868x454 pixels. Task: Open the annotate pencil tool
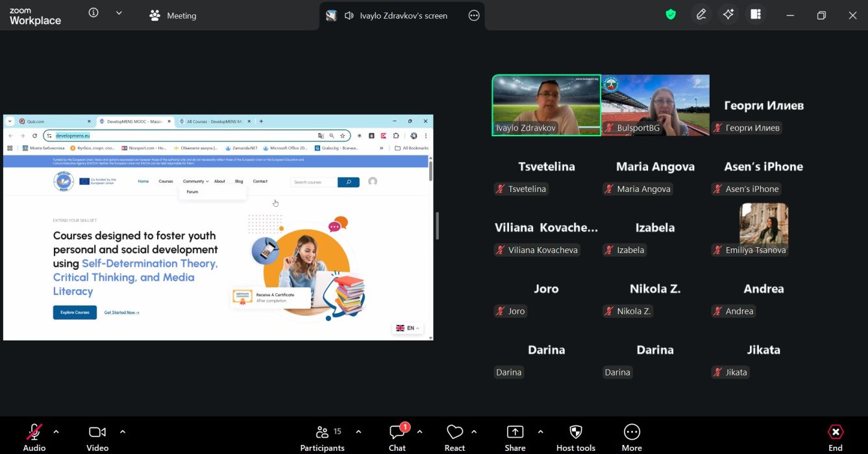pos(701,14)
